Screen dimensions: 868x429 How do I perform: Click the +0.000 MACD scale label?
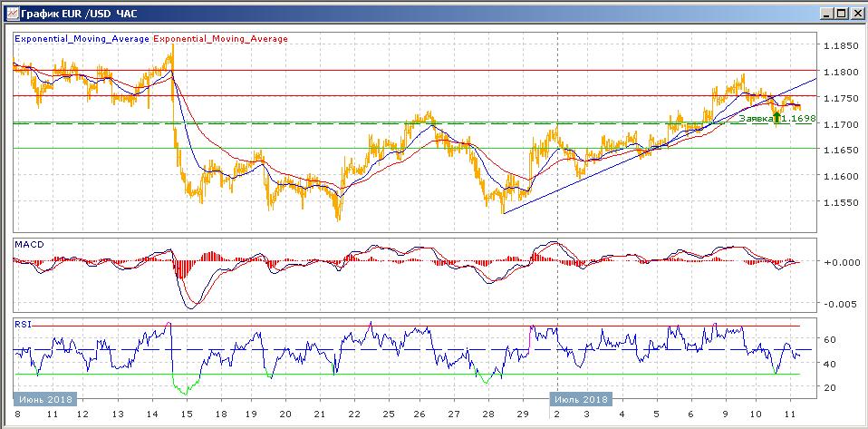point(840,262)
